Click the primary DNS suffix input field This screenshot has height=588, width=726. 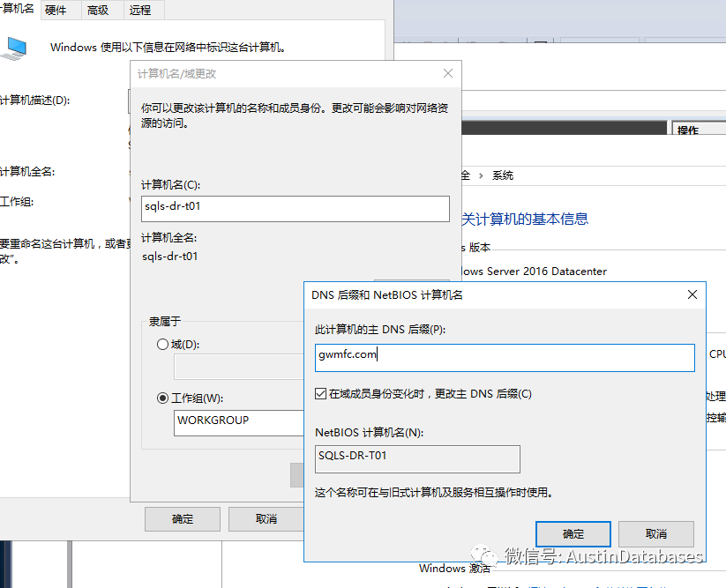tap(505, 358)
